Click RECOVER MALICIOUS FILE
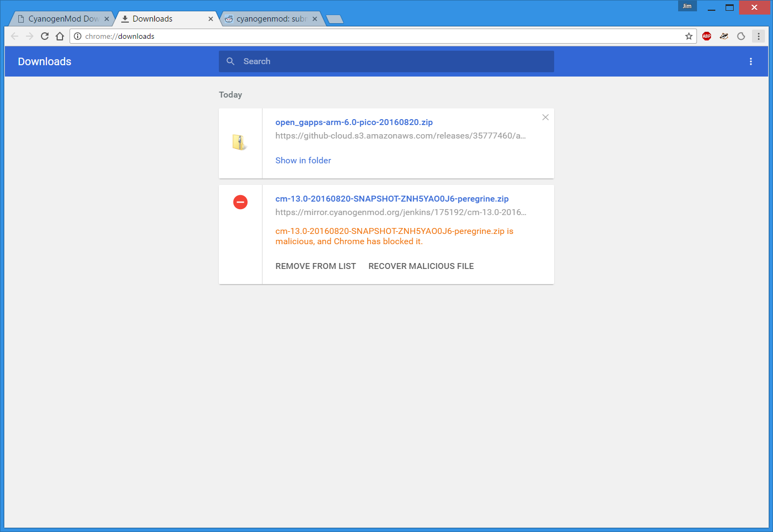The width and height of the screenshot is (773, 532). (420, 266)
